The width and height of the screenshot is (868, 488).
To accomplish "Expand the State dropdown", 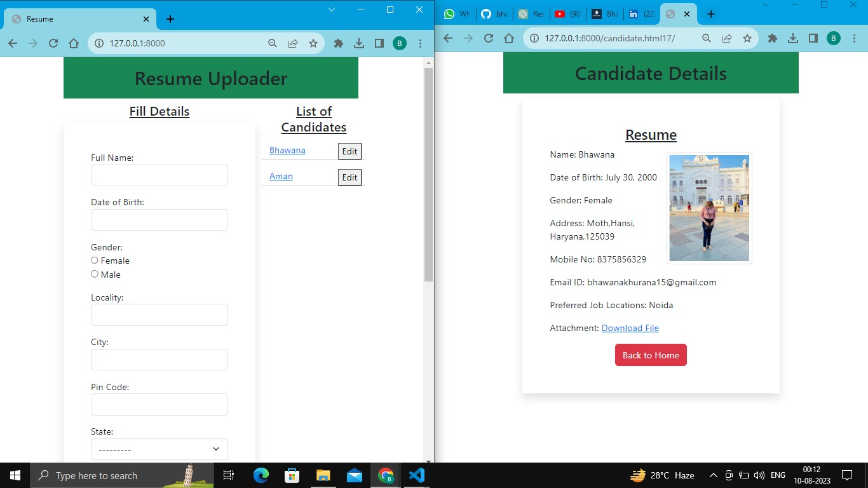I will click(159, 449).
